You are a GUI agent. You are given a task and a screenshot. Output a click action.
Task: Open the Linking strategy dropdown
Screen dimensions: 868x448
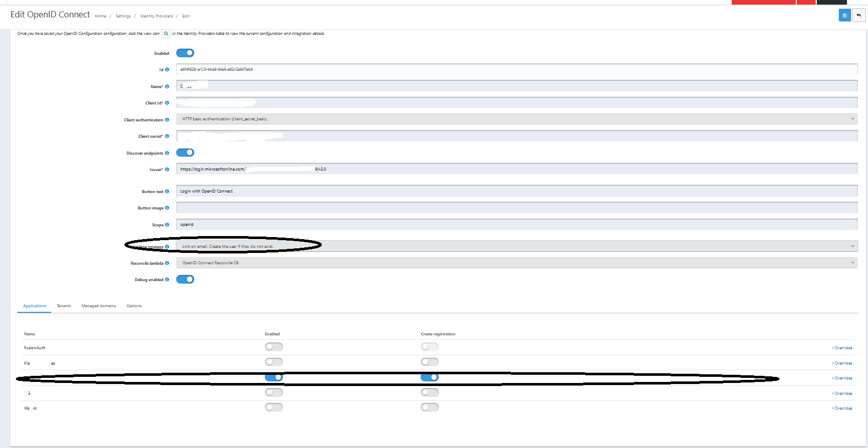[x=516, y=246]
